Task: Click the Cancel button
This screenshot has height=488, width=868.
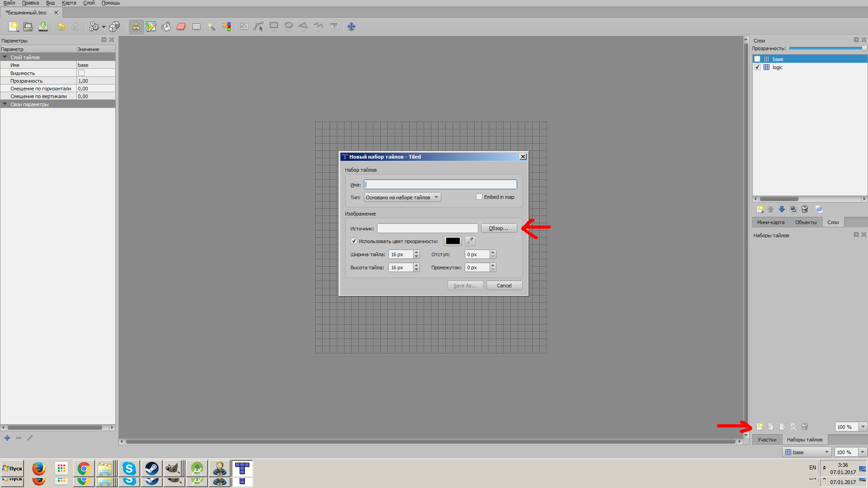Action: coord(504,286)
